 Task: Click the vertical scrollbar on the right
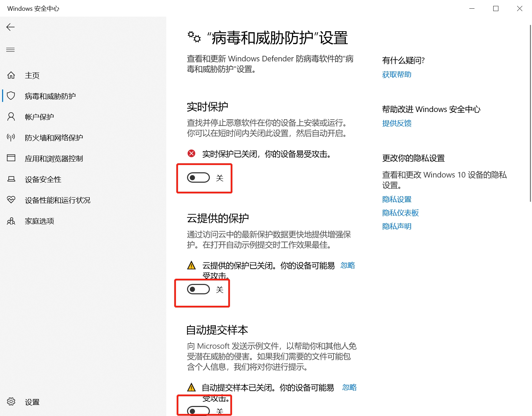[x=530, y=113]
